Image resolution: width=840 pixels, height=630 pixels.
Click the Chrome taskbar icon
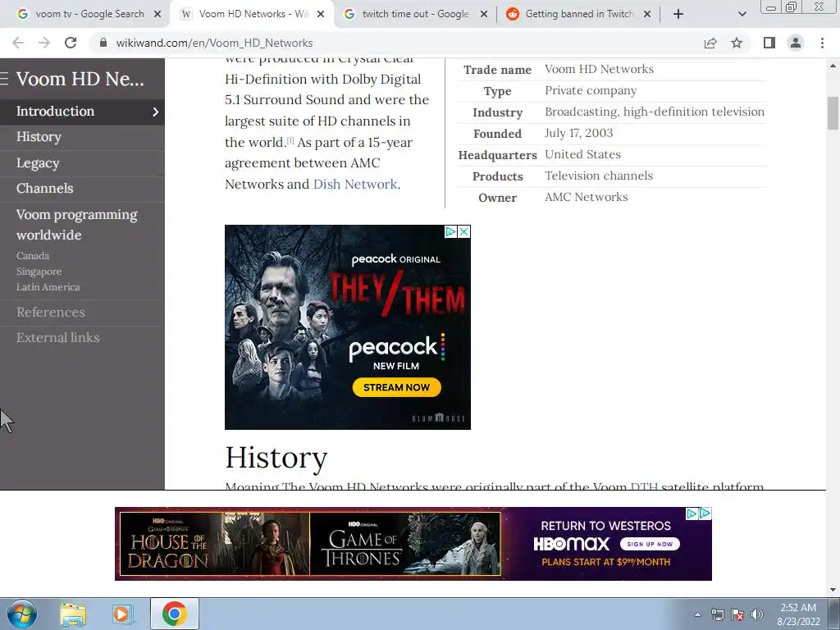174,614
